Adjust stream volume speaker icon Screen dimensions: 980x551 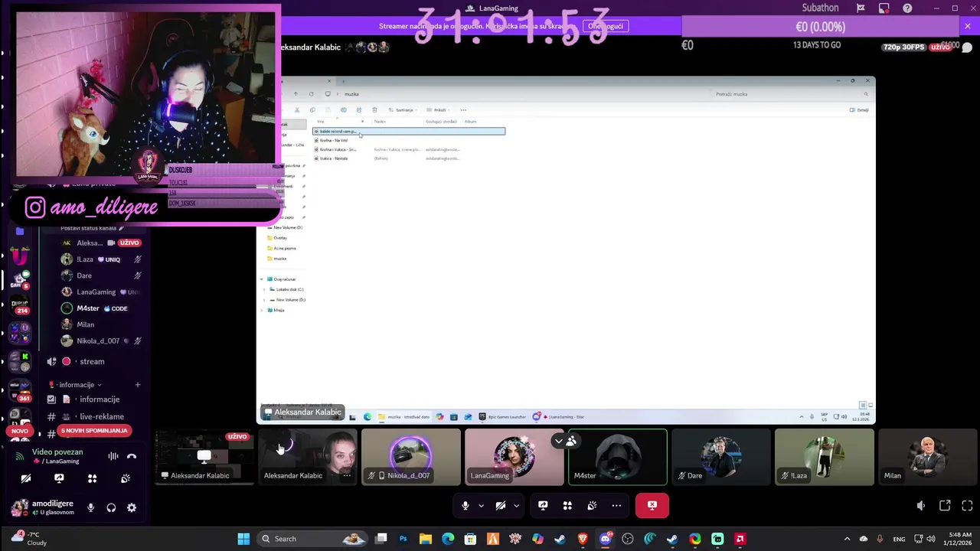(921, 506)
